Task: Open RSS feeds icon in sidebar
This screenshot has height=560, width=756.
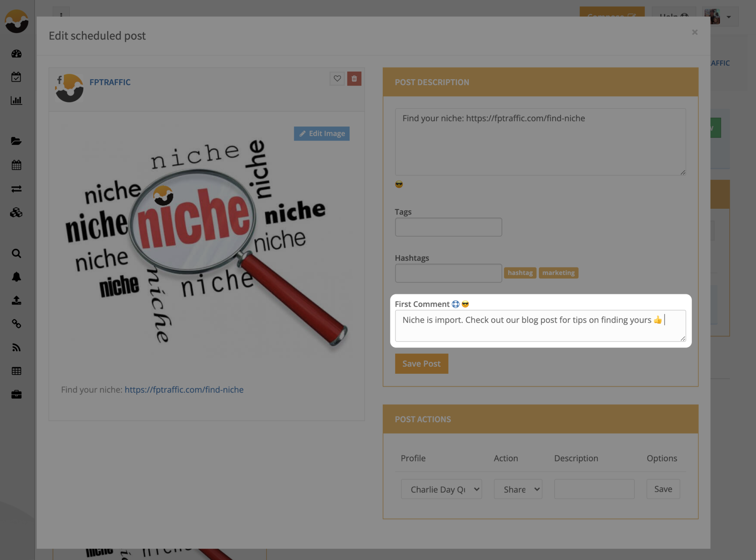Action: [16, 348]
